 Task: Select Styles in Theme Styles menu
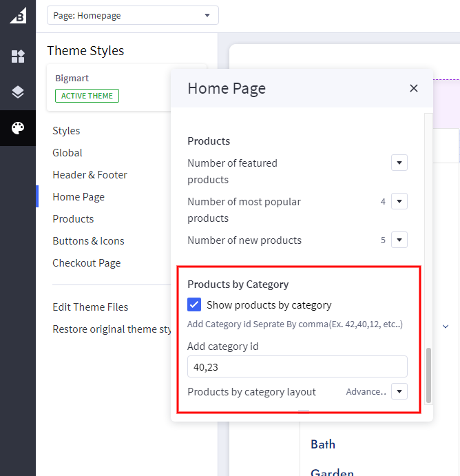(x=66, y=131)
